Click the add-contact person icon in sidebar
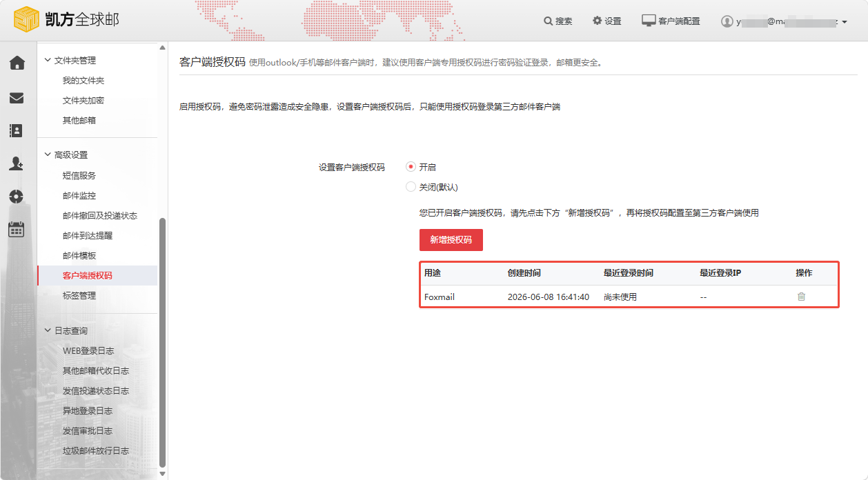This screenshot has height=480, width=868. [x=17, y=163]
